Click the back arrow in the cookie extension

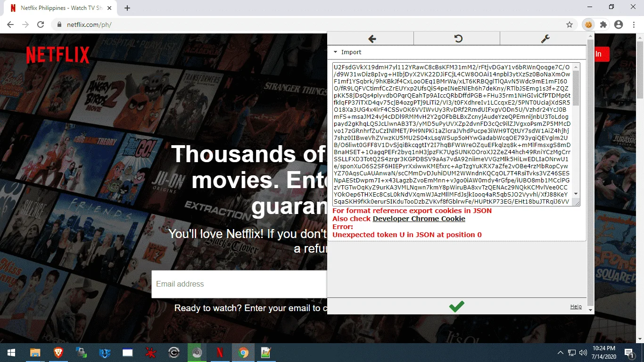pyautogui.click(x=372, y=39)
